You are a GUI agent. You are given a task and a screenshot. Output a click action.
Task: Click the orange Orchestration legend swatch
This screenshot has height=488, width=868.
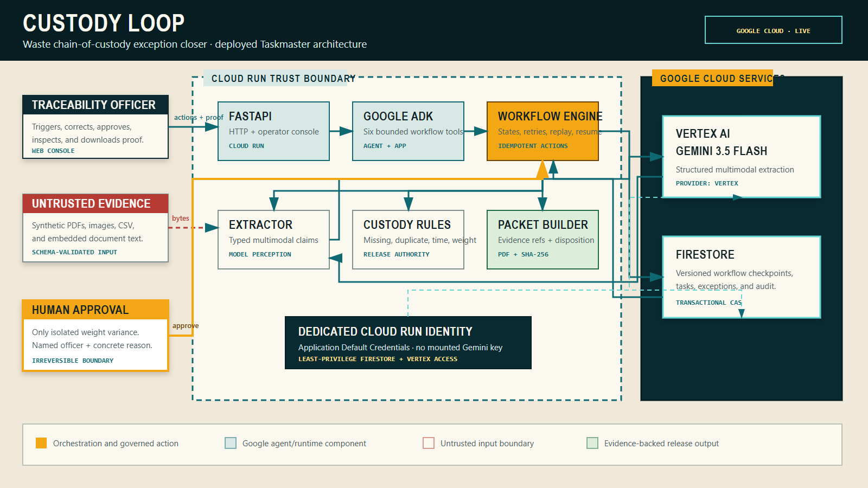coord(41,443)
